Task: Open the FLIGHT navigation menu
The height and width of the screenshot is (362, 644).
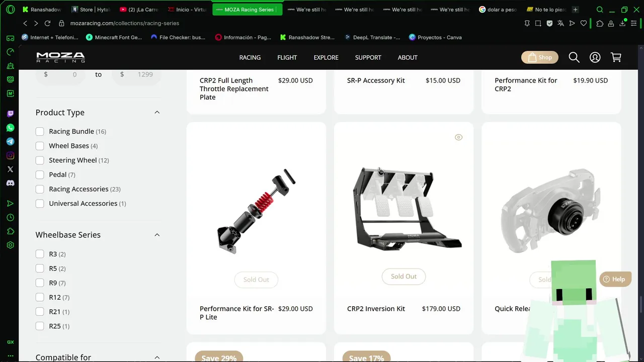Action: pyautogui.click(x=287, y=57)
